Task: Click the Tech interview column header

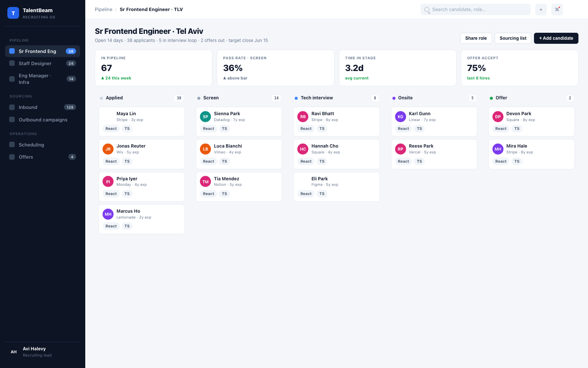Action: [336, 98]
